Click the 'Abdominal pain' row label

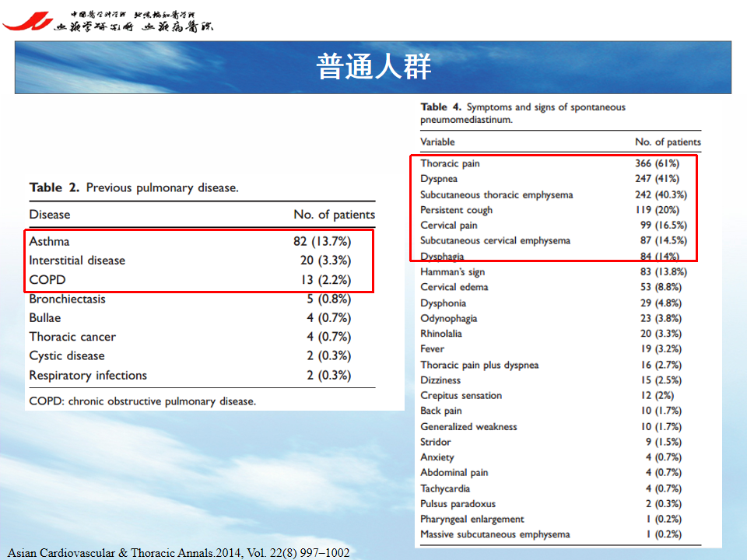[454, 473]
